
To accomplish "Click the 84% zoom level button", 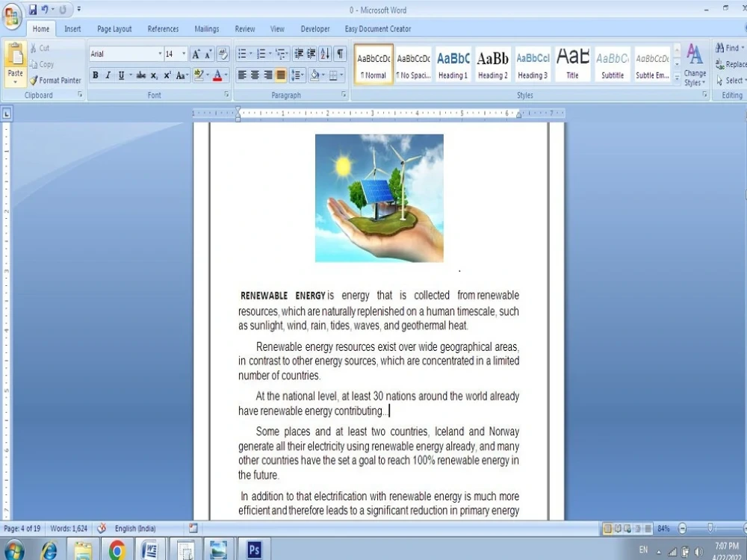I will tap(663, 529).
